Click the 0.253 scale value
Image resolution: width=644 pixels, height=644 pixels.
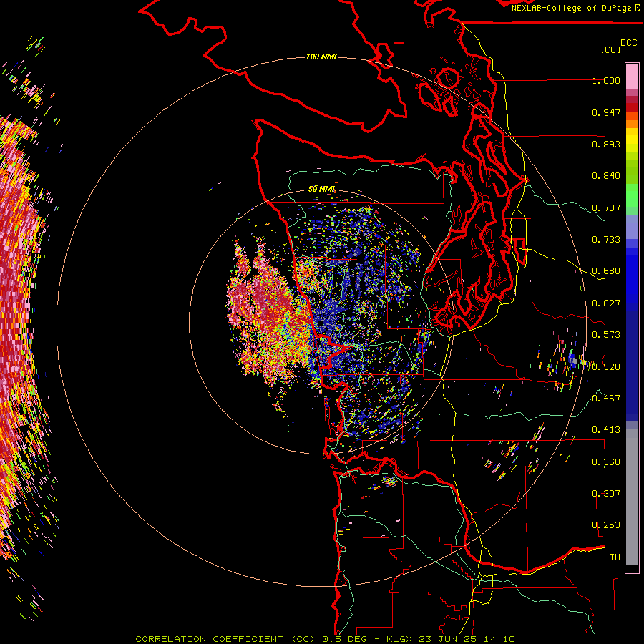tap(606, 525)
